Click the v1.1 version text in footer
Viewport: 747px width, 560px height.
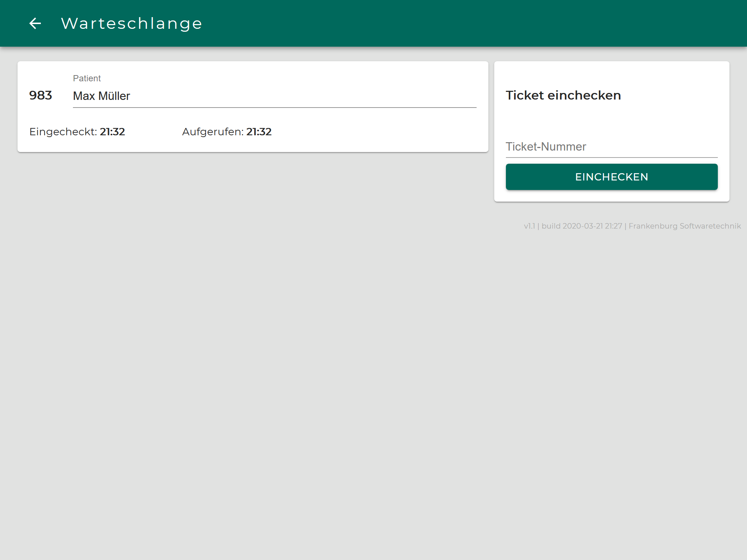click(529, 226)
